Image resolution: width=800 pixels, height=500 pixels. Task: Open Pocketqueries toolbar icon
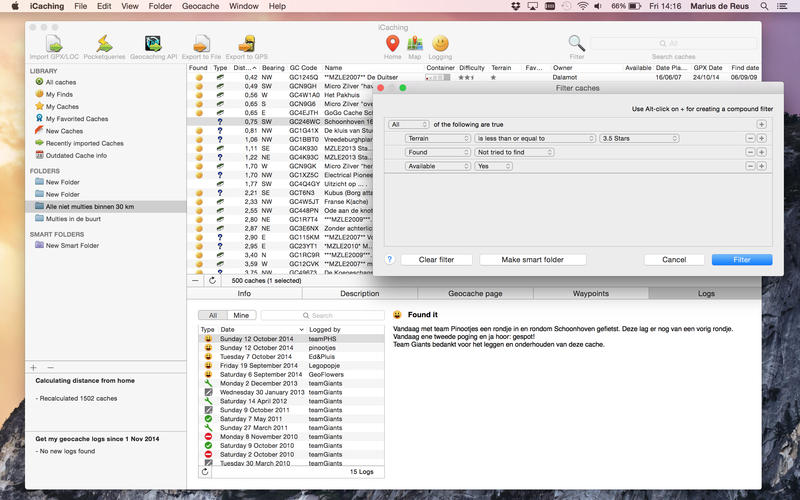[105, 44]
